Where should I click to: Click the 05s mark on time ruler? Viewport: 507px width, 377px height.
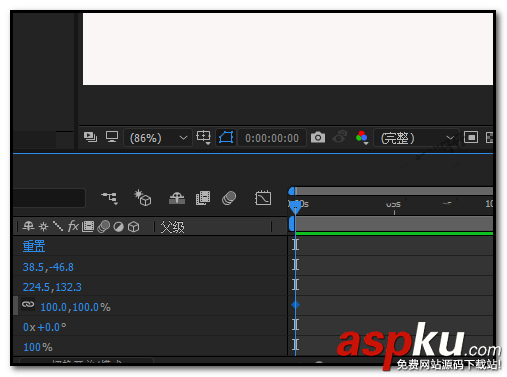coord(393,204)
